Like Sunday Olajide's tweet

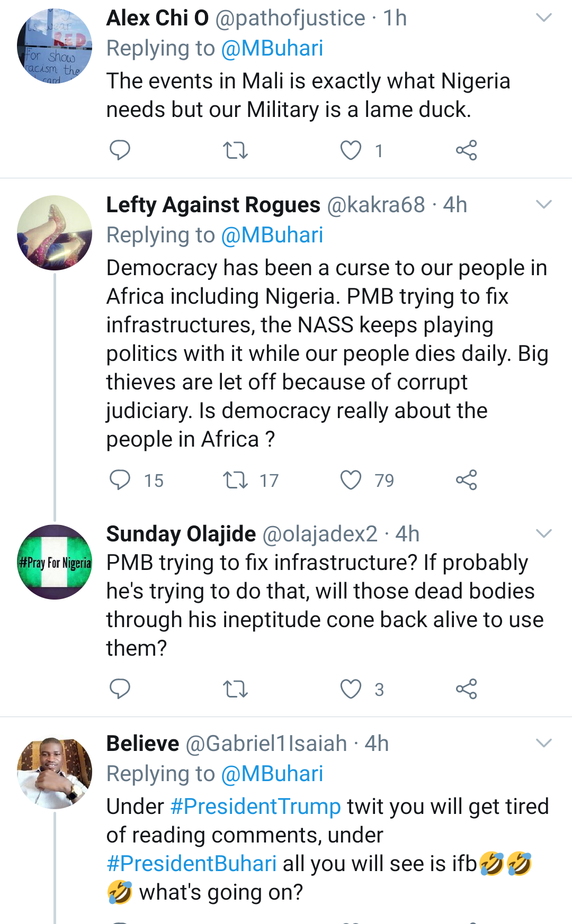pos(351,689)
